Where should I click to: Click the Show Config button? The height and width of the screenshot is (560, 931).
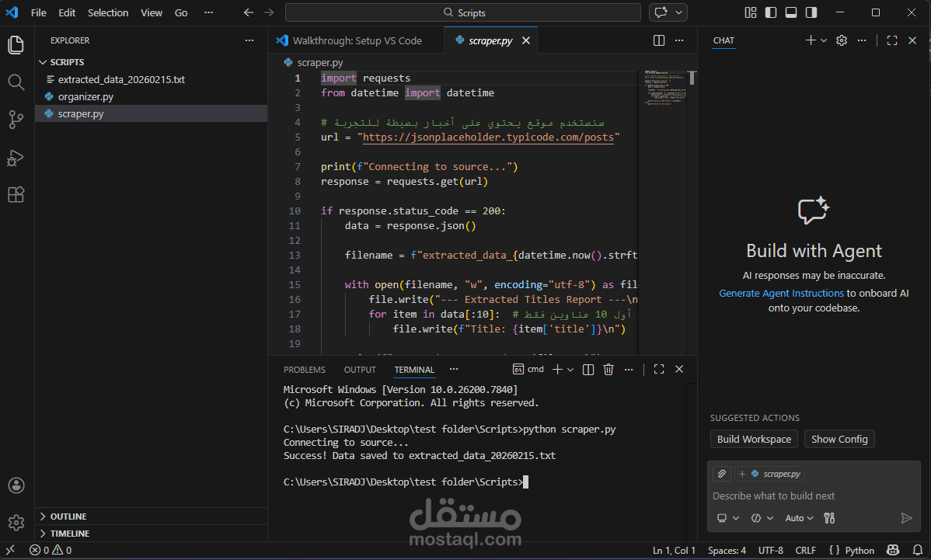pyautogui.click(x=839, y=440)
